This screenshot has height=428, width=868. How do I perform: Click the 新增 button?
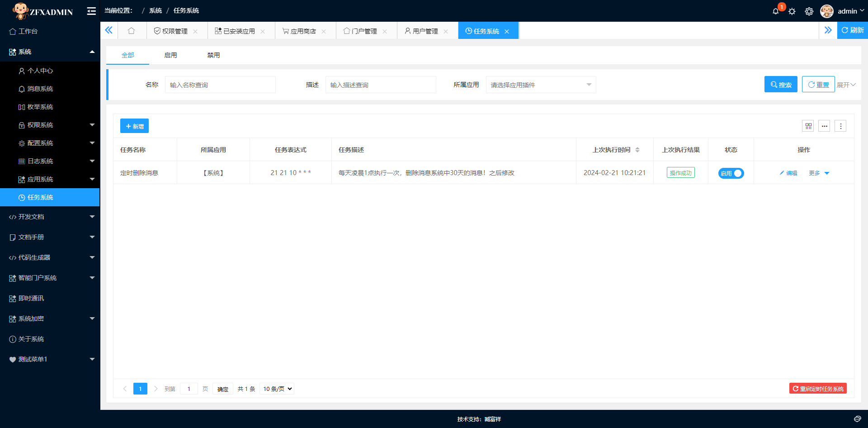[134, 126]
